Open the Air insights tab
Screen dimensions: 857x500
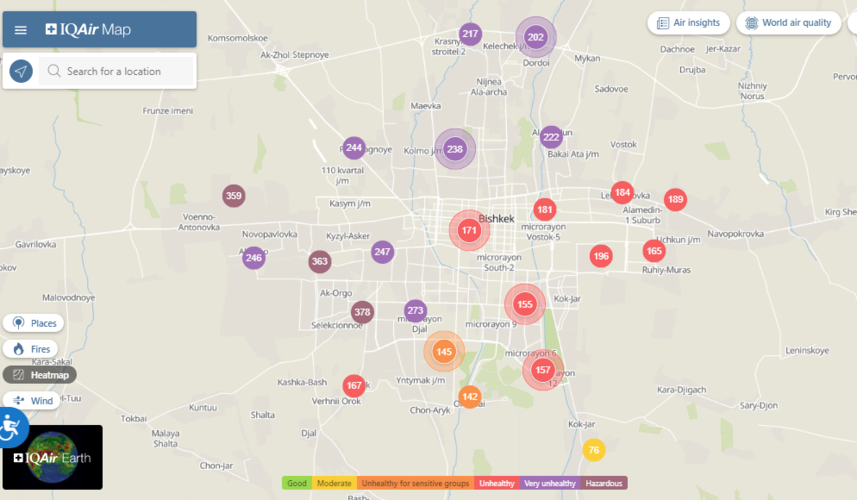[688, 23]
